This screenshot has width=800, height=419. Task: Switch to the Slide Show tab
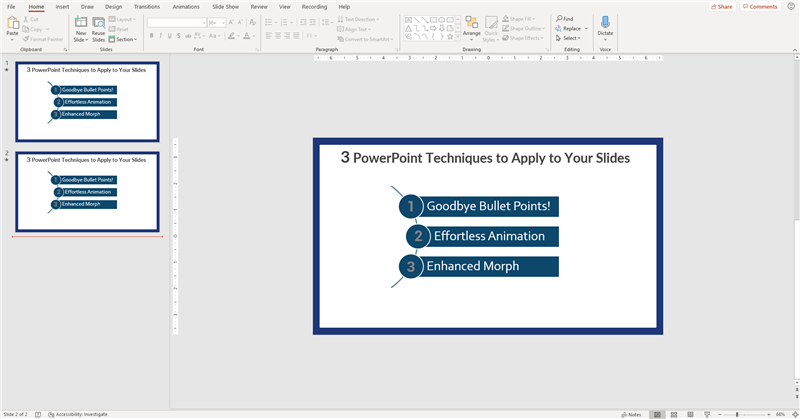tap(224, 6)
